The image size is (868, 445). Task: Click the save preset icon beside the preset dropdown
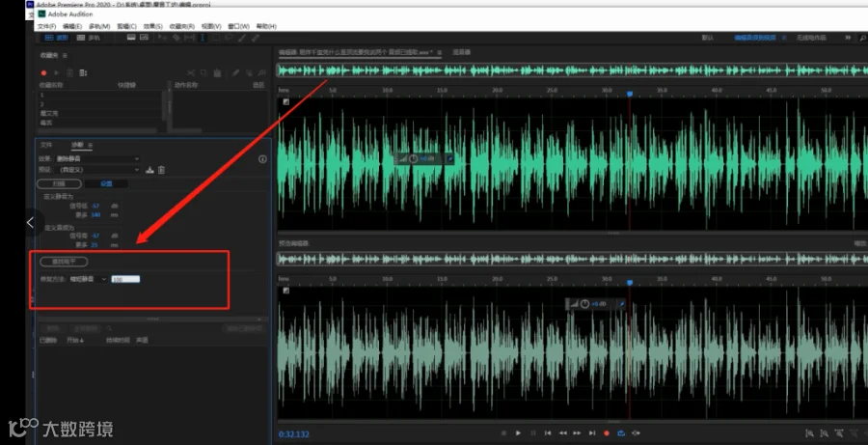(149, 170)
